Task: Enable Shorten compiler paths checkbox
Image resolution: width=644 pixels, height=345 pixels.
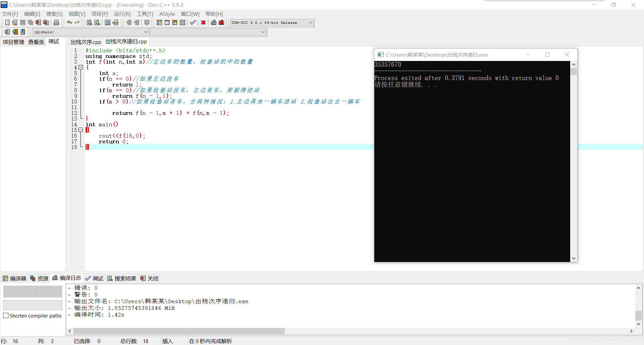Action: click(6, 316)
